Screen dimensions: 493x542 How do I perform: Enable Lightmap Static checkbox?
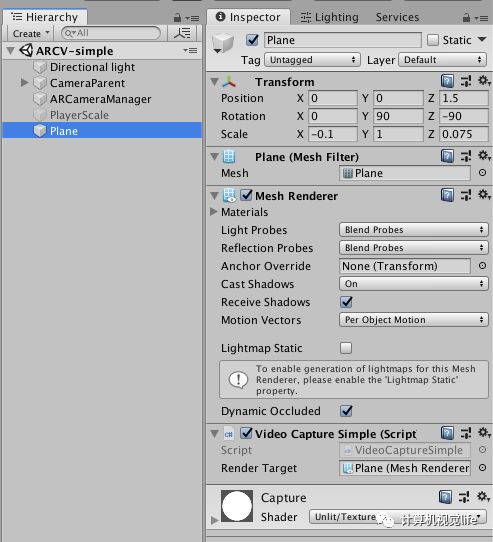pos(346,347)
